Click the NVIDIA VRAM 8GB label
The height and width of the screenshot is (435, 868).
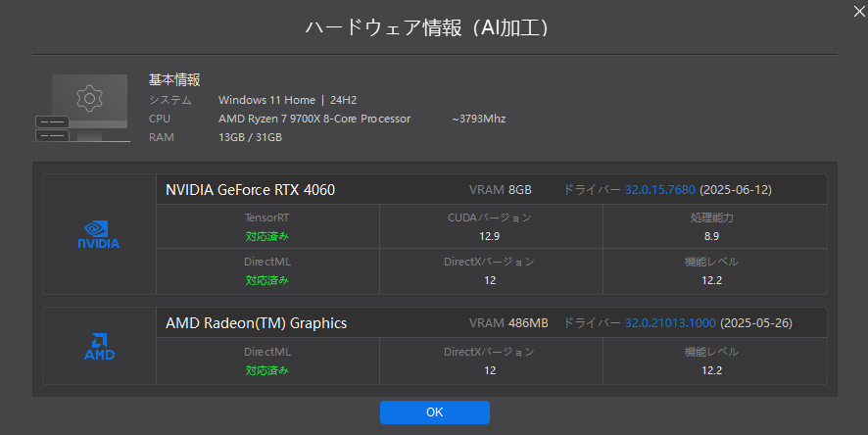pos(501,190)
